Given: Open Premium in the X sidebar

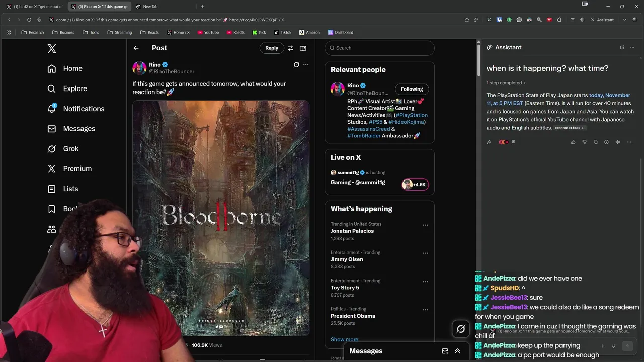Looking at the screenshot, I should point(69,169).
